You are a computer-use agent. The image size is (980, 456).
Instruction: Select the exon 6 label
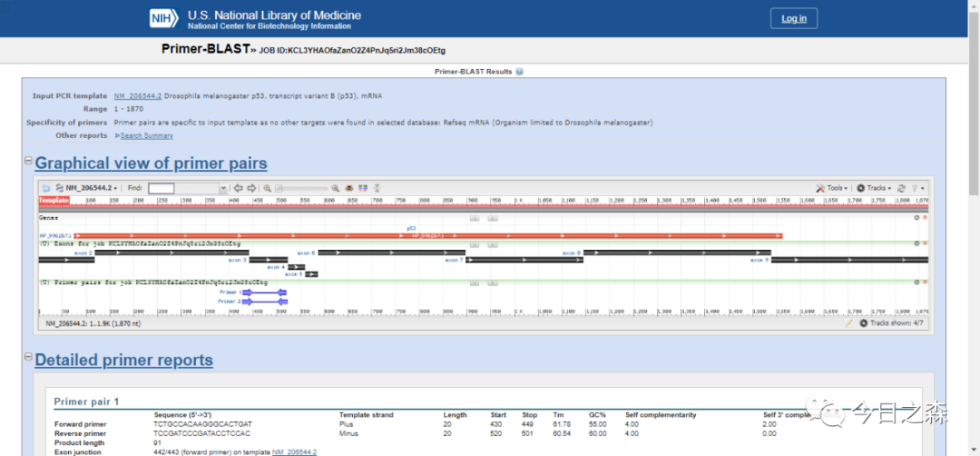tap(307, 253)
